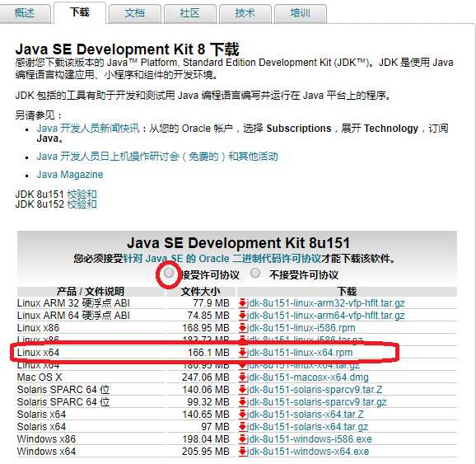Download jdk-8u151-solaris-sparcv9.tar.gz
This screenshot has width=476, height=464.
tap(316, 402)
